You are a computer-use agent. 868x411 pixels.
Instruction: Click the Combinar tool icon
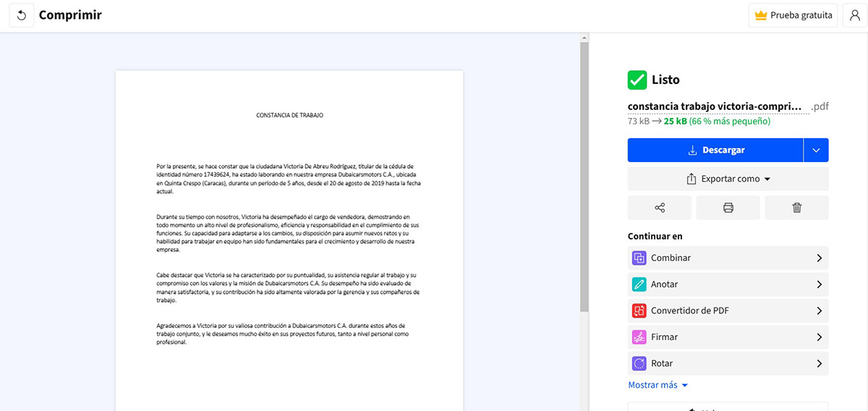[639, 258]
